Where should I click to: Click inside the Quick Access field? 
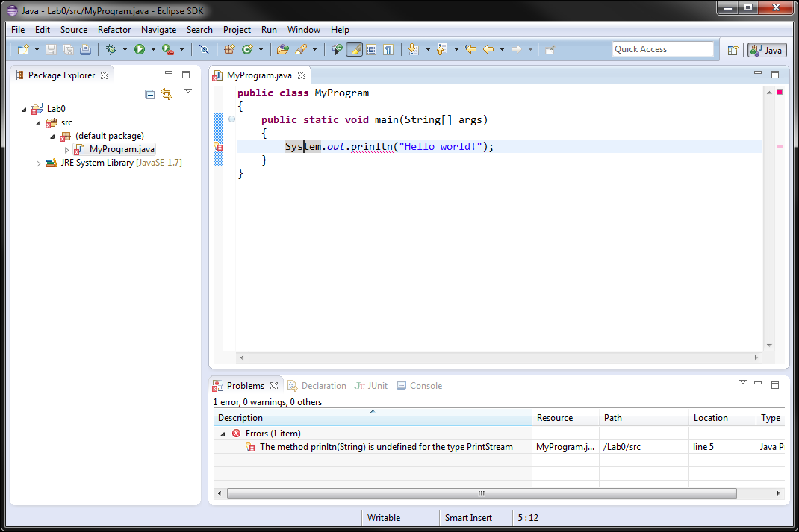(x=662, y=48)
